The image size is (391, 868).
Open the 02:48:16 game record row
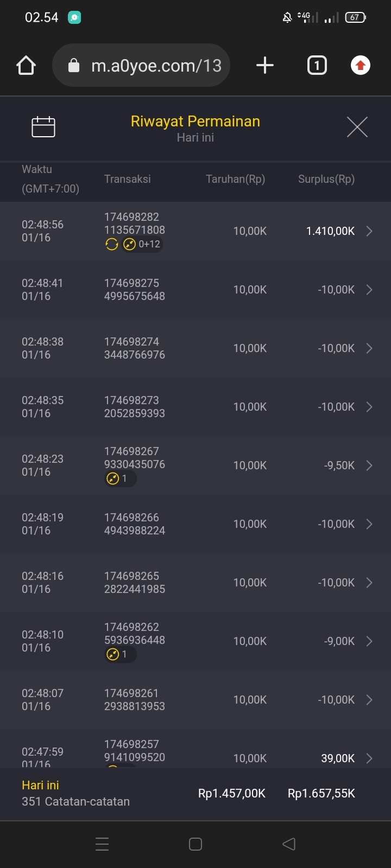pyautogui.click(x=195, y=583)
